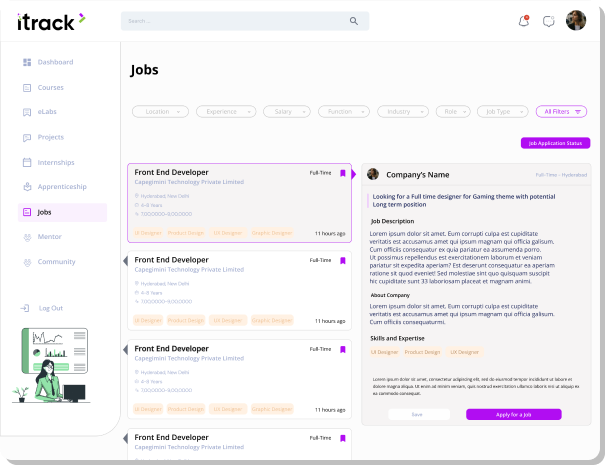Click the Full-Time - Hyderabad label
Image resolution: width=605 pixels, height=465 pixels.
[x=561, y=175]
